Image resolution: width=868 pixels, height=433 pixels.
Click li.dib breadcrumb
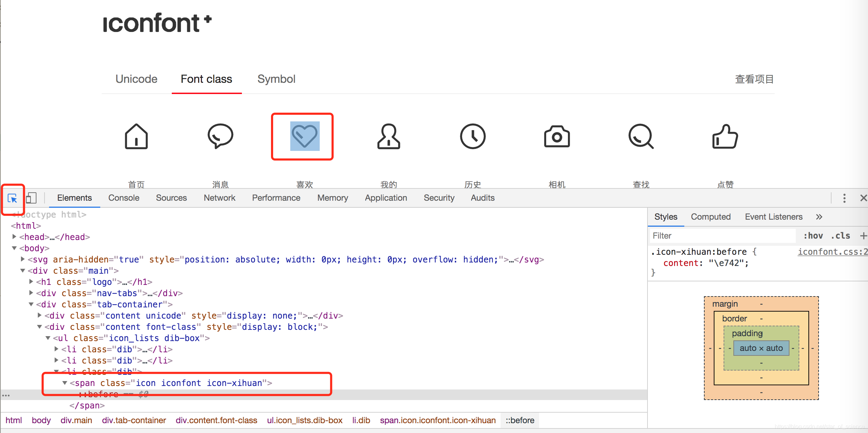point(361,420)
